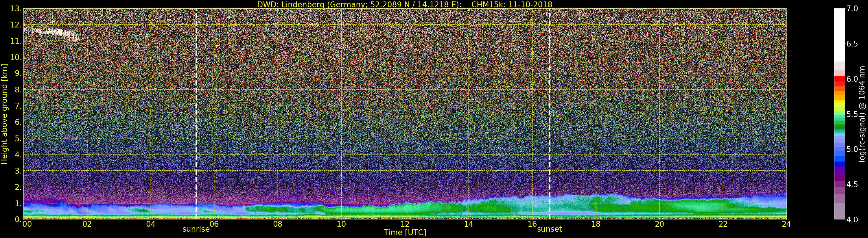Click the green aerosol layer around 14 UTC
Screen dimensions: 868x238
(469, 208)
